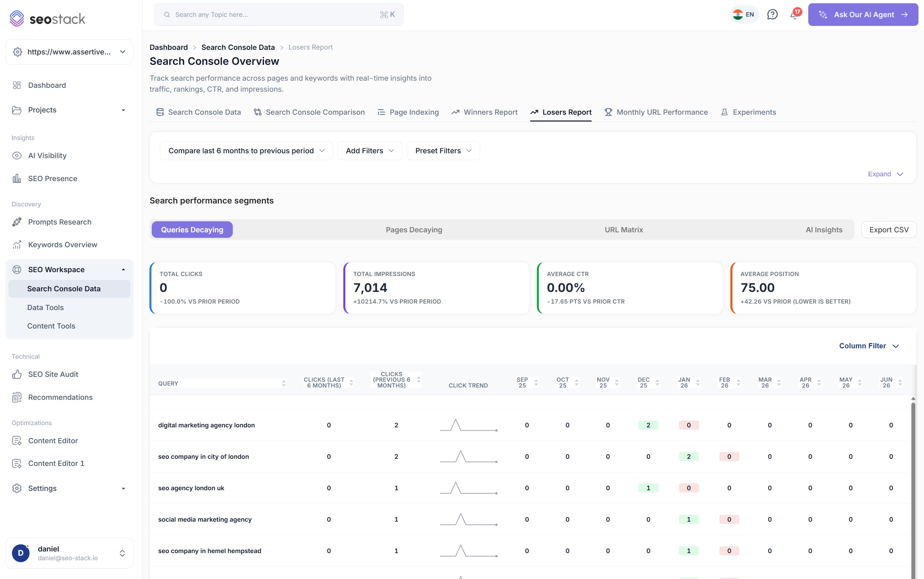This screenshot has width=924, height=579.
Task: Click the Settings gear icon in sidebar
Action: (17, 488)
